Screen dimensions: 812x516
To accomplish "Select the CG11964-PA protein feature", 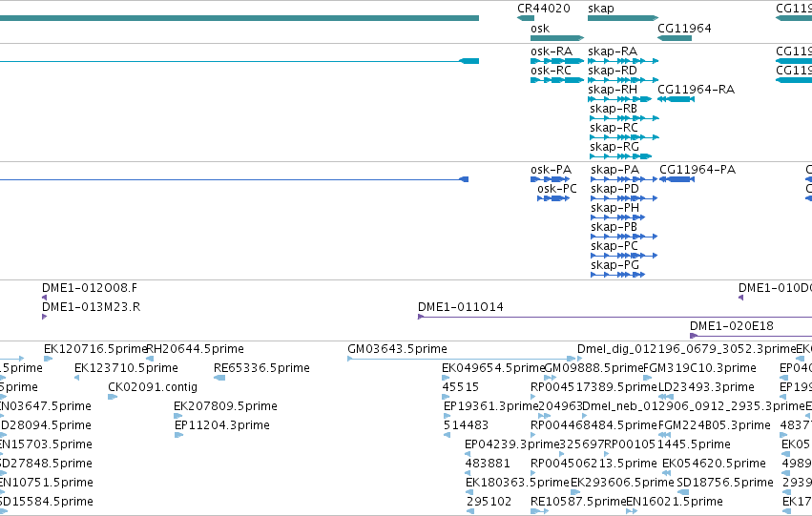I will [677, 179].
